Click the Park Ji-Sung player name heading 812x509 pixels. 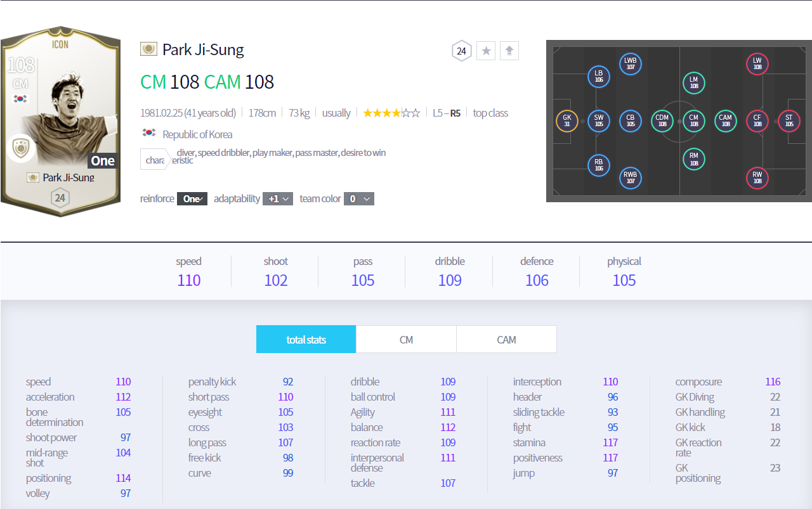(x=203, y=49)
